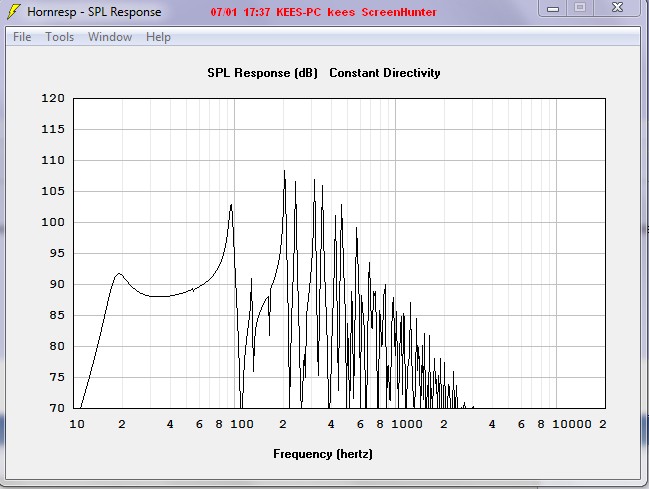Viewport: 649px width, 489px height.
Task: Open the Tools menu
Action: (x=60, y=37)
